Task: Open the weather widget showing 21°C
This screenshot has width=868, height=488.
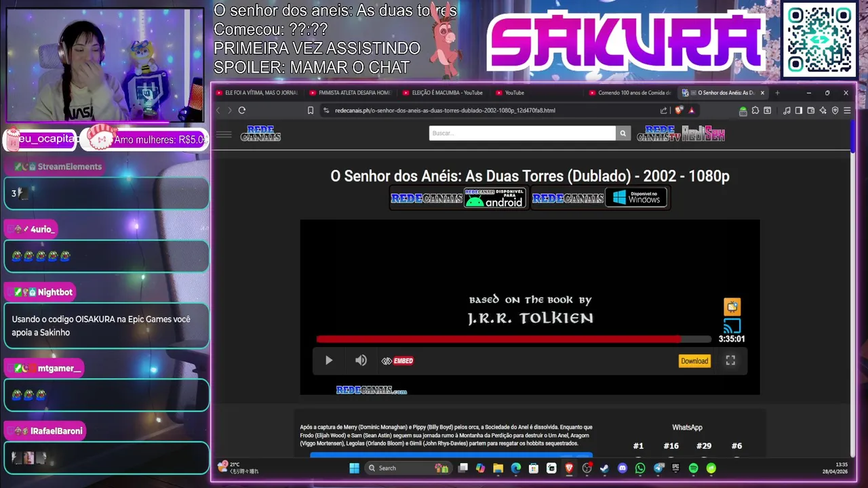Action: 237,468
